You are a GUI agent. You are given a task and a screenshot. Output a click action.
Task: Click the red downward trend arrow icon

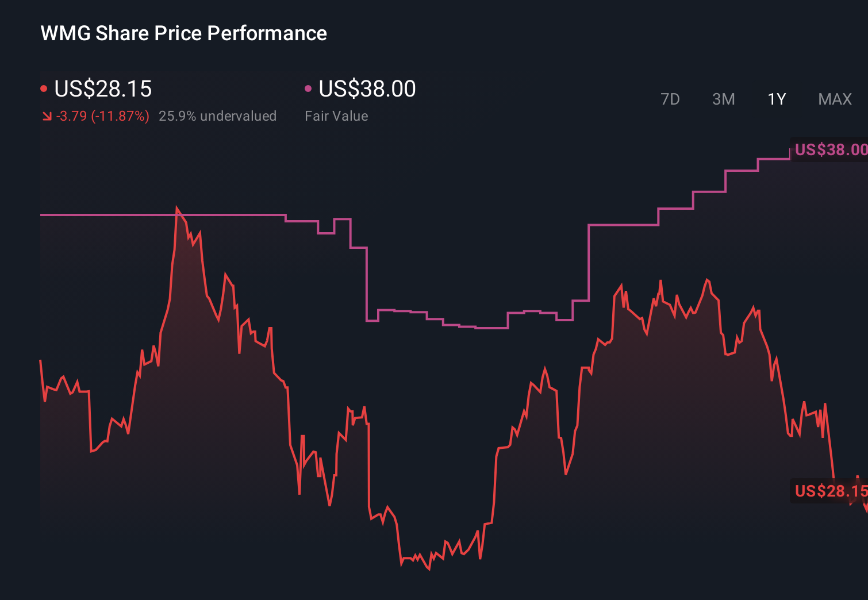tap(47, 116)
